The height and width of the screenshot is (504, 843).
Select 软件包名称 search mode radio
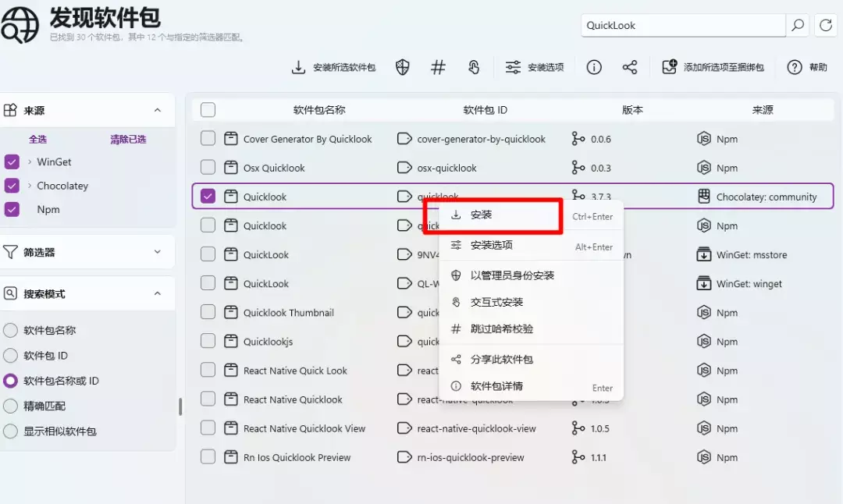click(x=10, y=330)
